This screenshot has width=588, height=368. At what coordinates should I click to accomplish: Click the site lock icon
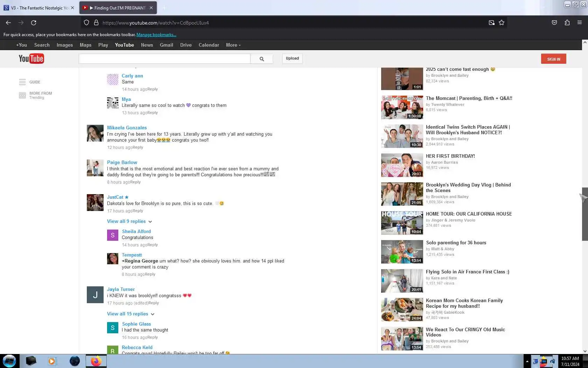(96, 23)
